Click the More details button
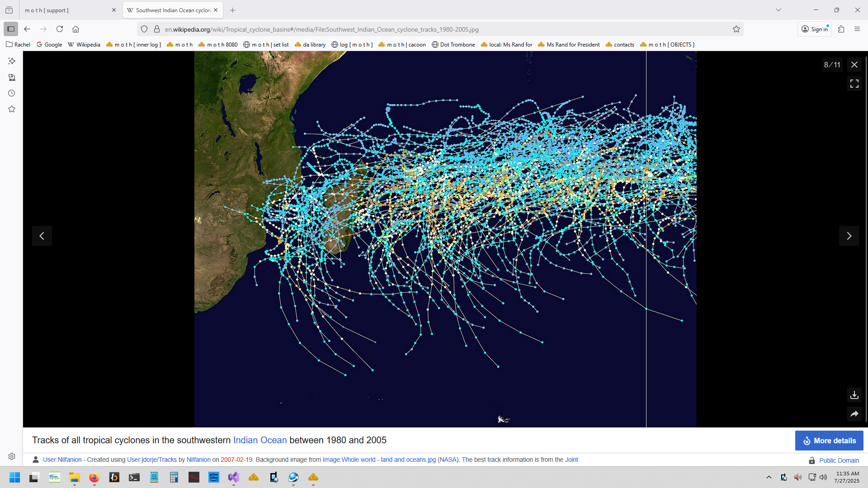The height and width of the screenshot is (488, 868). (x=829, y=441)
